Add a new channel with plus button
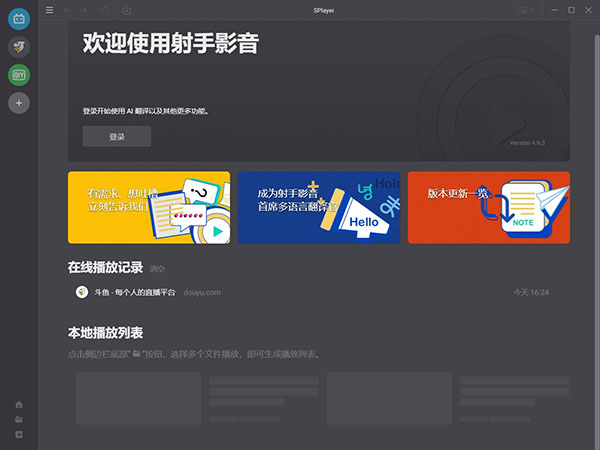This screenshot has height=450, width=600. point(19,103)
